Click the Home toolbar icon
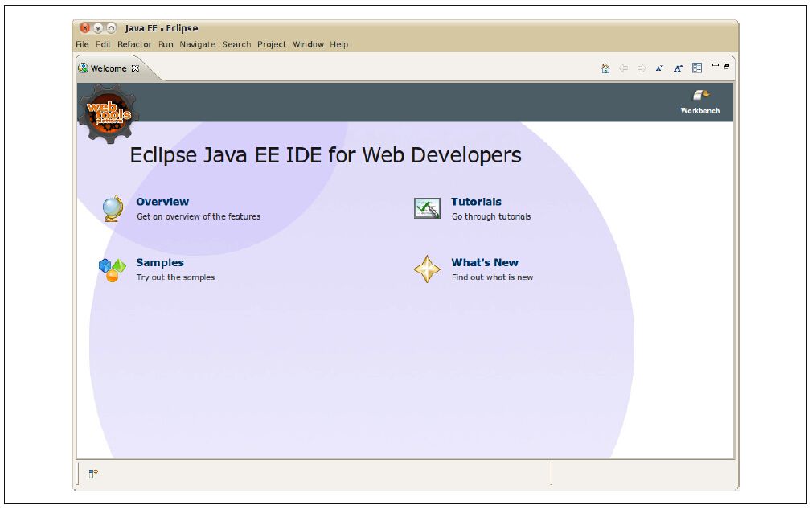 coord(605,68)
